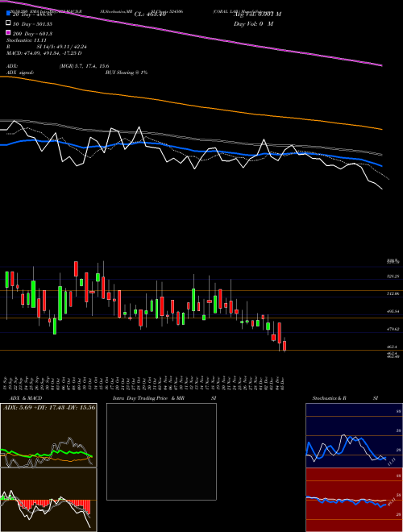Click the white 50 Day EMA legend swatch

(8, 23)
